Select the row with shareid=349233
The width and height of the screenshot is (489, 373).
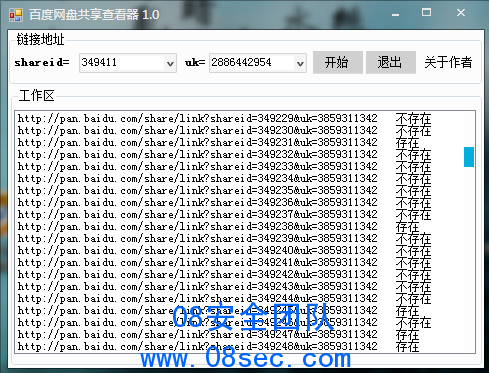pos(224,167)
